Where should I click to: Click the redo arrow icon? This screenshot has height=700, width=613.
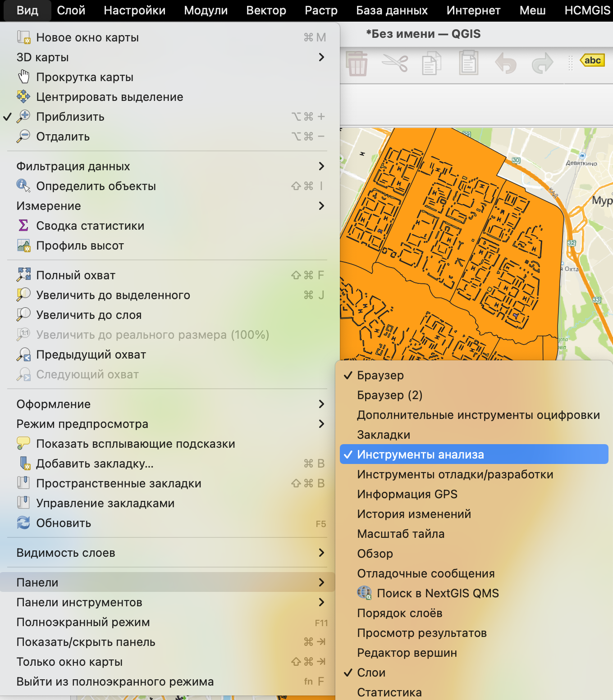pyautogui.click(x=542, y=64)
